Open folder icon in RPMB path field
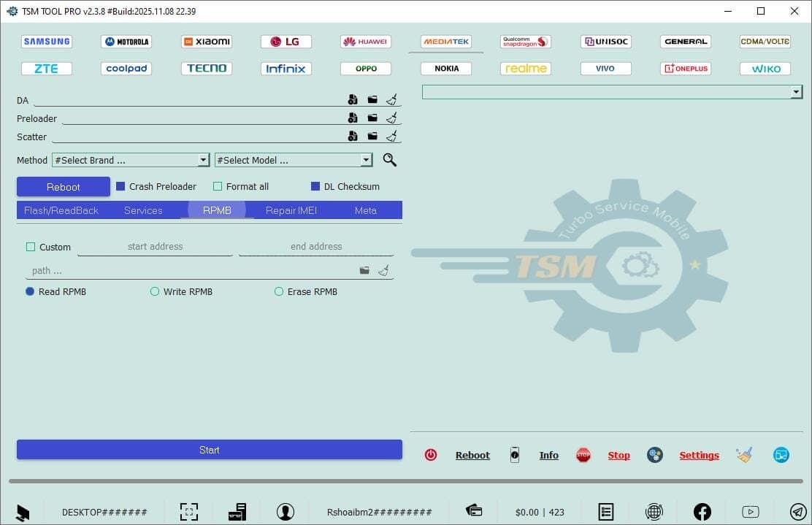The width and height of the screenshot is (812, 525). (364, 270)
